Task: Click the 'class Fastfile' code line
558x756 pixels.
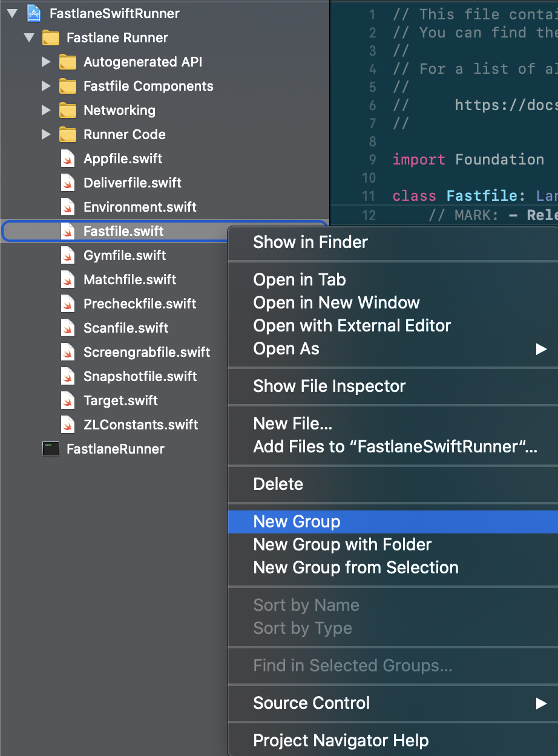Action: pos(474,196)
